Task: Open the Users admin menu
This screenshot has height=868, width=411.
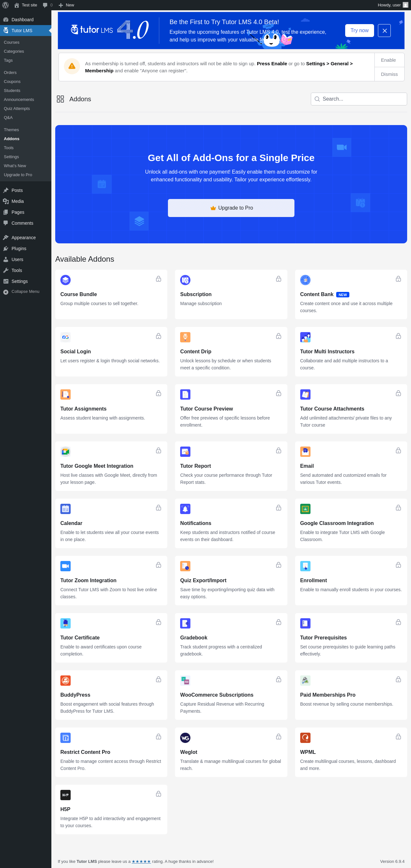Action: [26, 259]
